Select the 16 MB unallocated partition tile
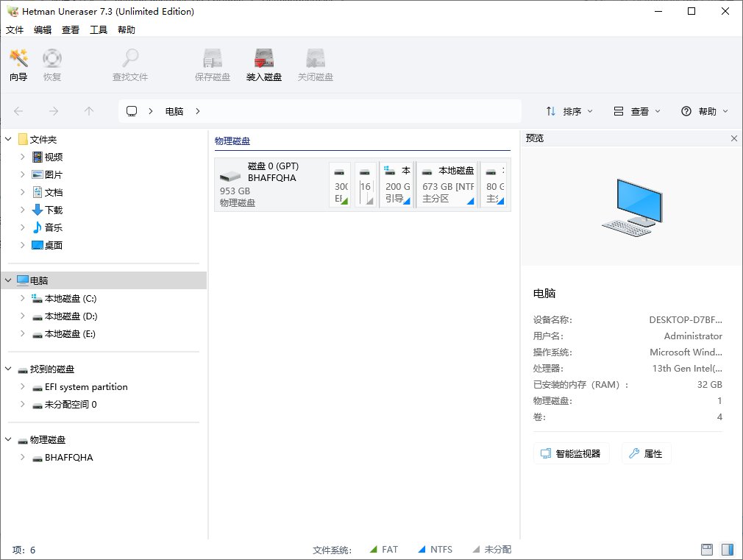Image resolution: width=743 pixels, height=560 pixels. click(x=366, y=185)
